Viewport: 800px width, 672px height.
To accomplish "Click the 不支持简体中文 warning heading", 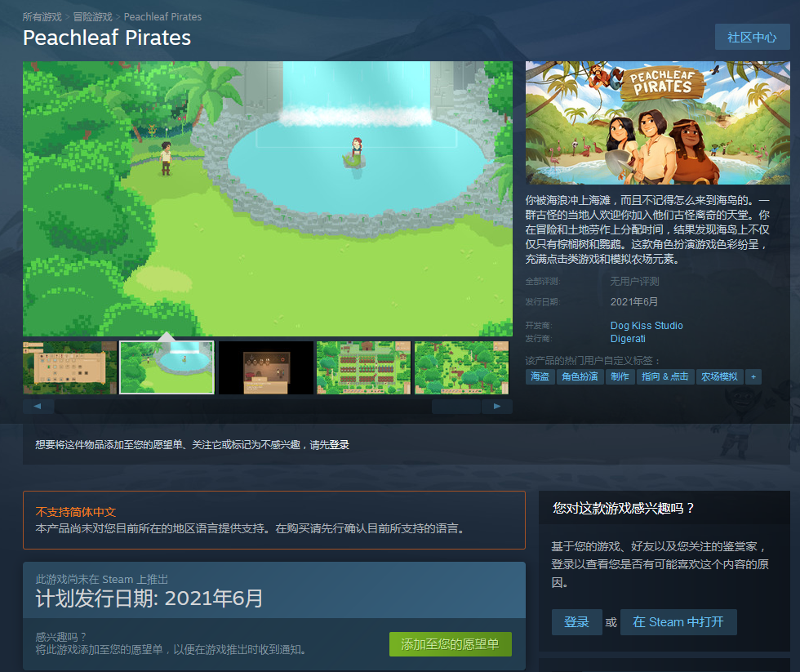I will coord(75,512).
